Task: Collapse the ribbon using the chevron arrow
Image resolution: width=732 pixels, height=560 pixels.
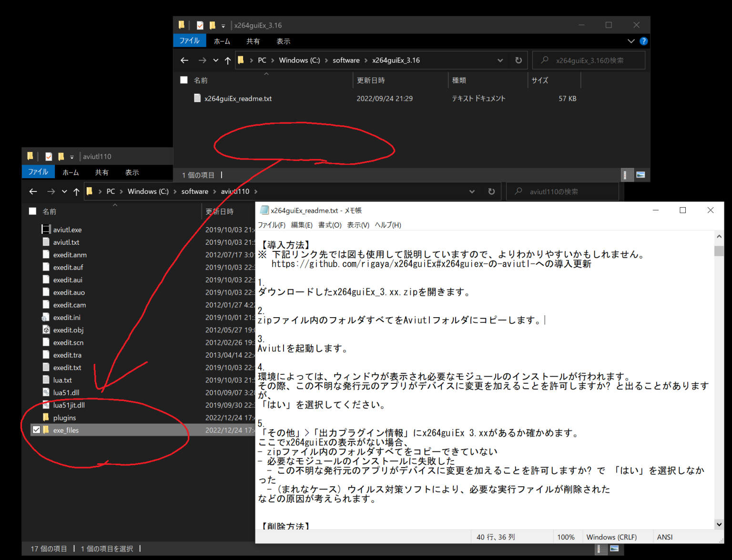Action: click(x=631, y=41)
